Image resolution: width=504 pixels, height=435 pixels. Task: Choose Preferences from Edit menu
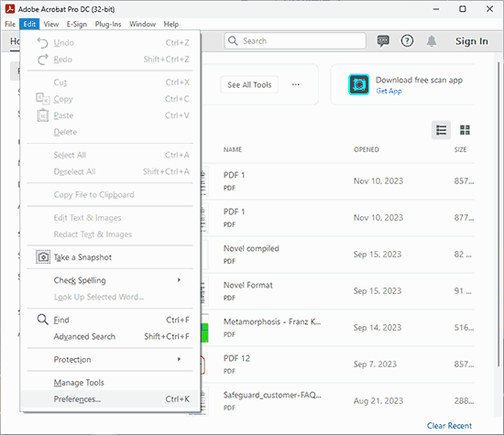tap(110, 399)
